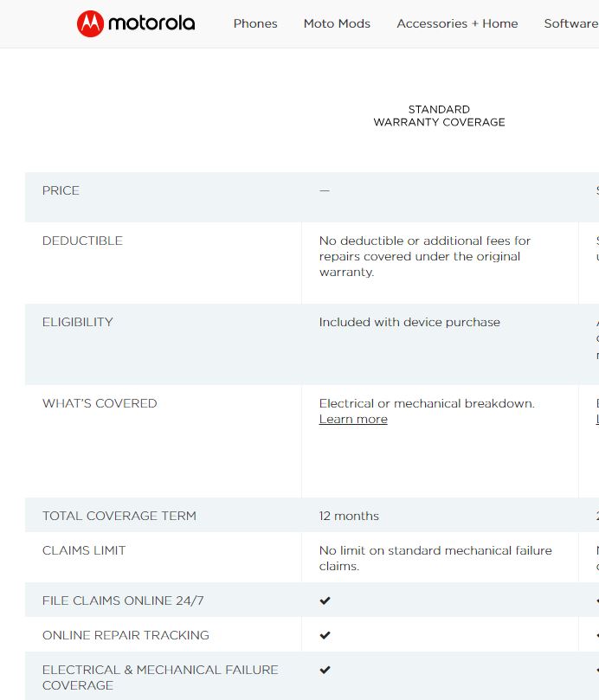This screenshot has height=700, width=599.
Task: Click the WHAT'S COVERED row label
Action: tap(100, 403)
